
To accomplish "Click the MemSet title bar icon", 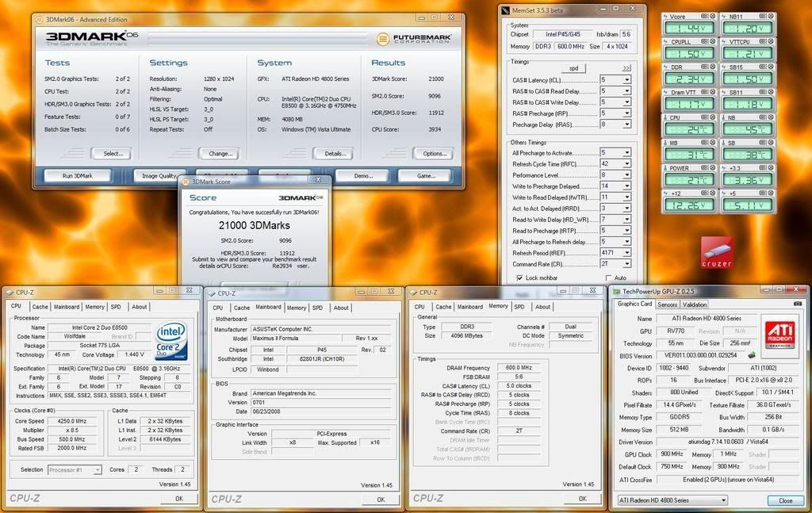I will (506, 10).
